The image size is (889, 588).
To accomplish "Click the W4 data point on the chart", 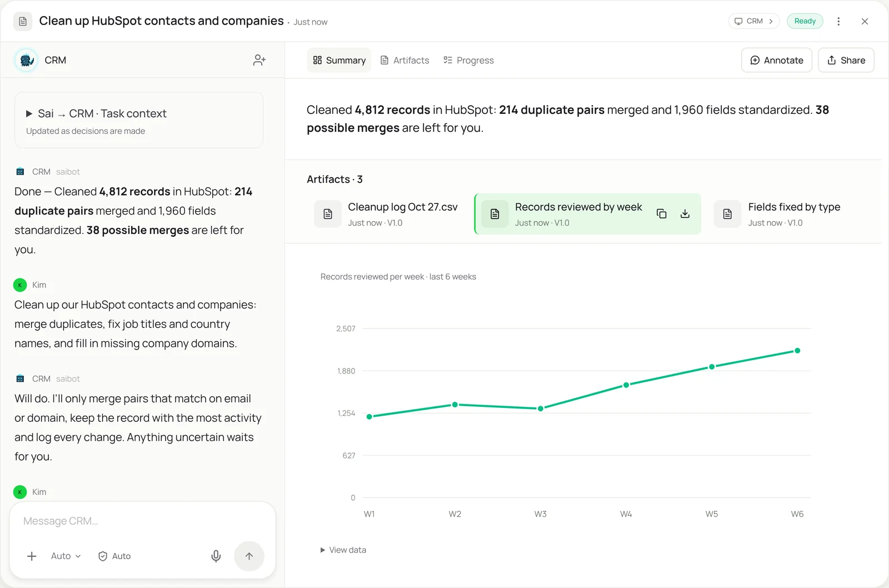I will (626, 385).
